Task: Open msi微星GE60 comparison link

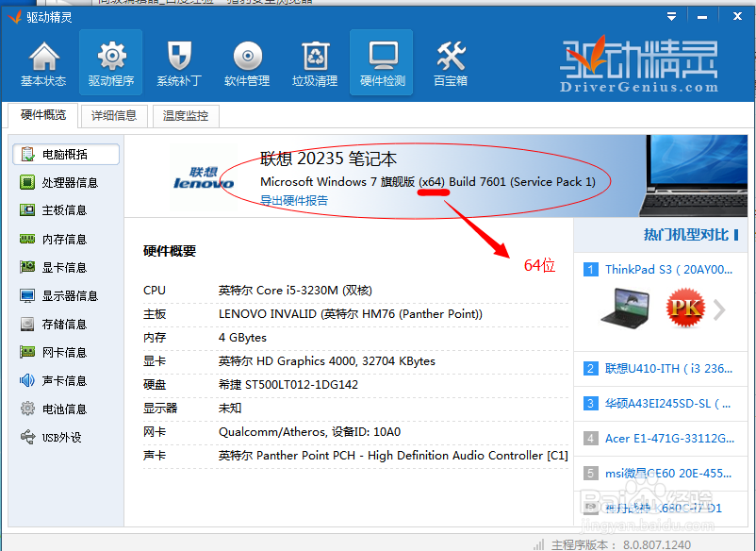Action: [668, 474]
